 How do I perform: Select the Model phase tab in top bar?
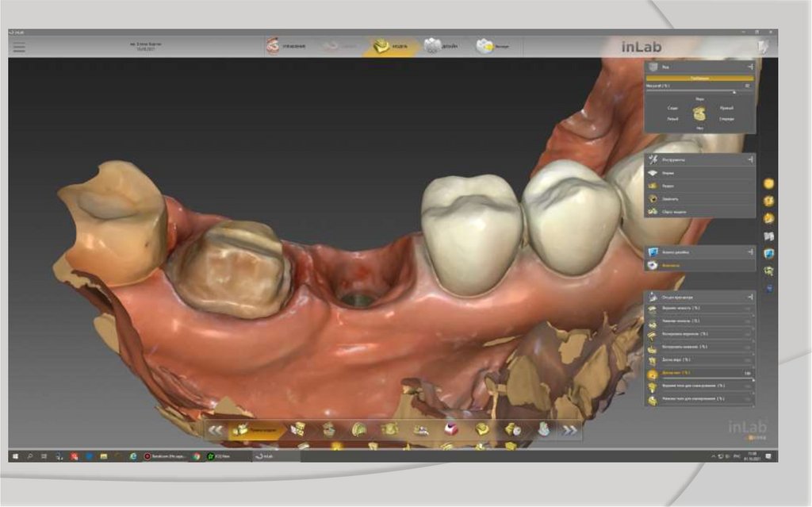click(x=390, y=46)
